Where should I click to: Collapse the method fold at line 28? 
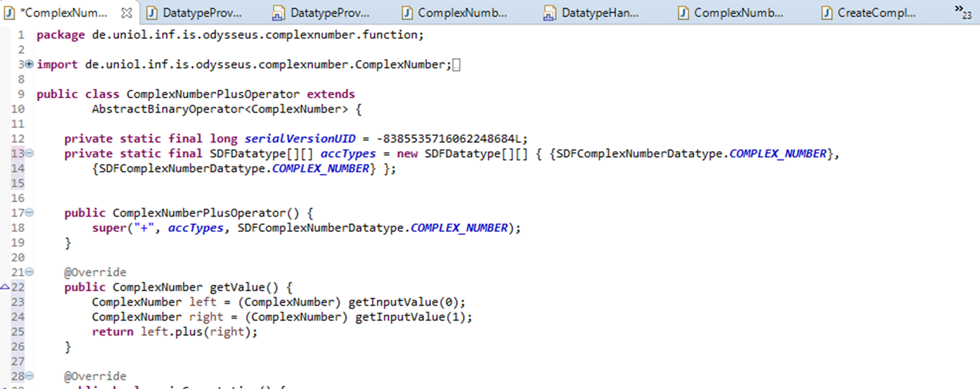tap(30, 376)
